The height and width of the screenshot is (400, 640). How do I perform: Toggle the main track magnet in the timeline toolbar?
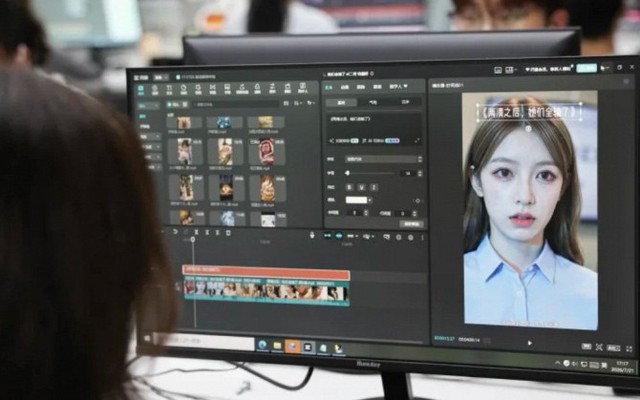[327, 236]
